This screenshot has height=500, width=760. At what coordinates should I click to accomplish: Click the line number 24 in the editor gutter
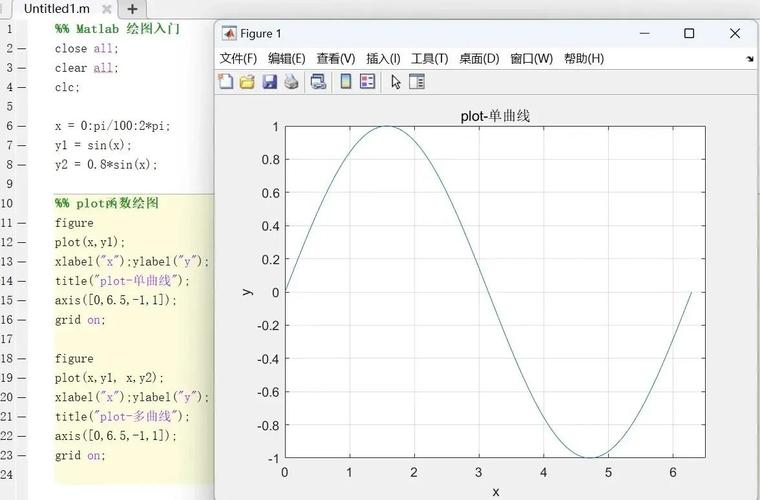[x=6, y=474]
